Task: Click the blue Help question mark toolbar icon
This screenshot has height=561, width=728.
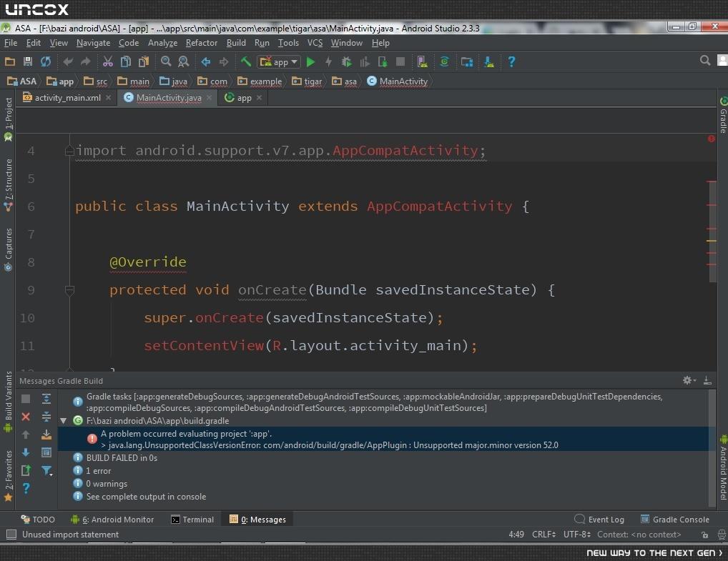Action: point(511,61)
